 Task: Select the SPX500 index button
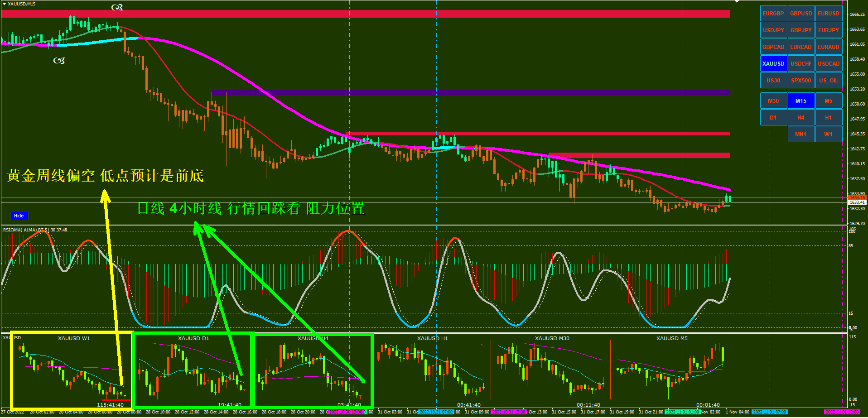[801, 81]
